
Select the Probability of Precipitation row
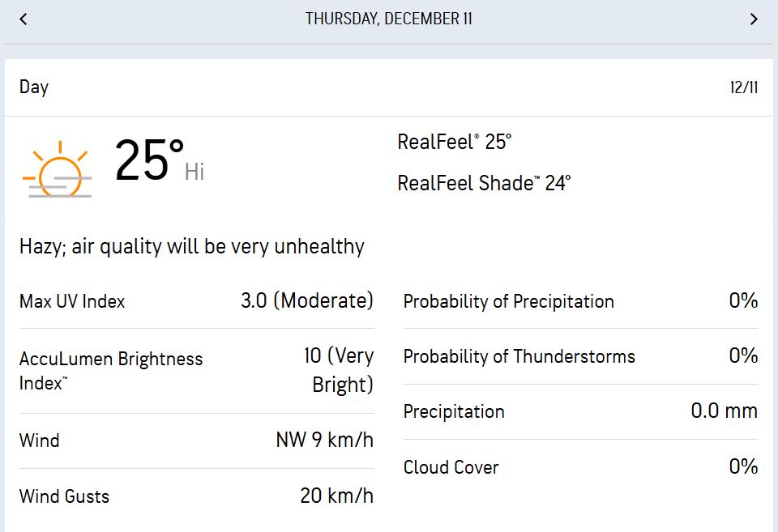click(x=580, y=302)
